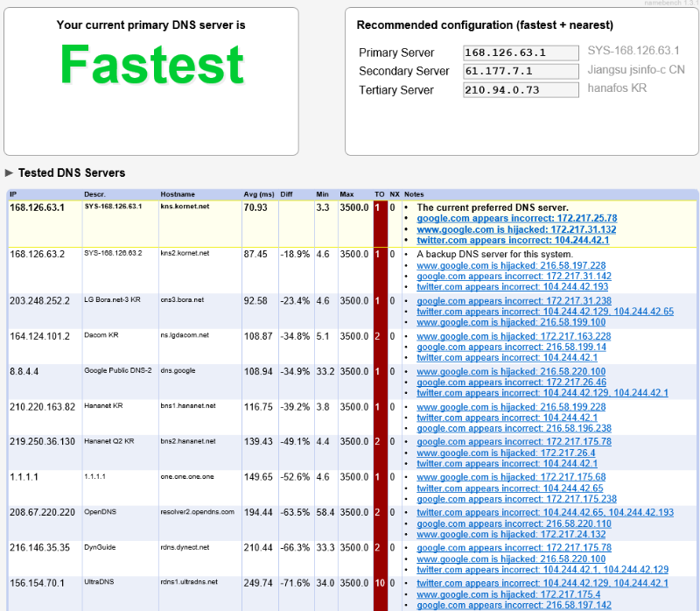Click link google.com appears incorrect: 172.217.31.238
Viewport: 700px width, 611px height.
point(514,301)
